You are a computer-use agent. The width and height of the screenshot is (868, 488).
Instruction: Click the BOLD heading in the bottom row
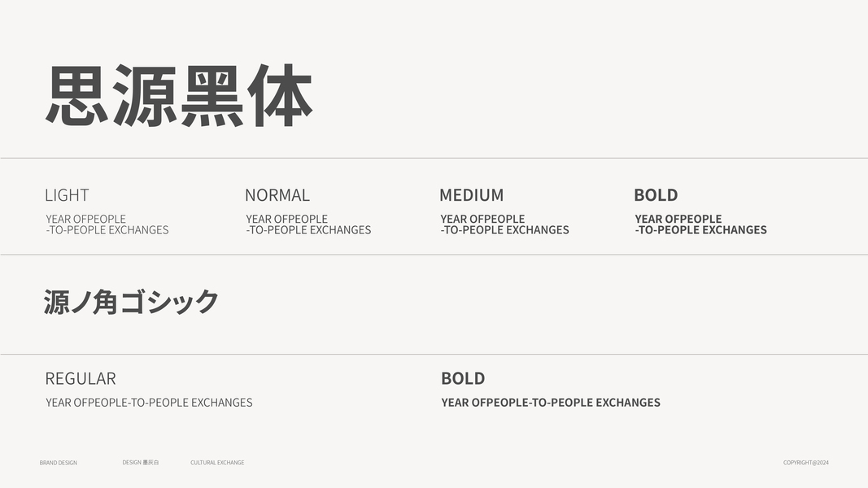(x=462, y=379)
